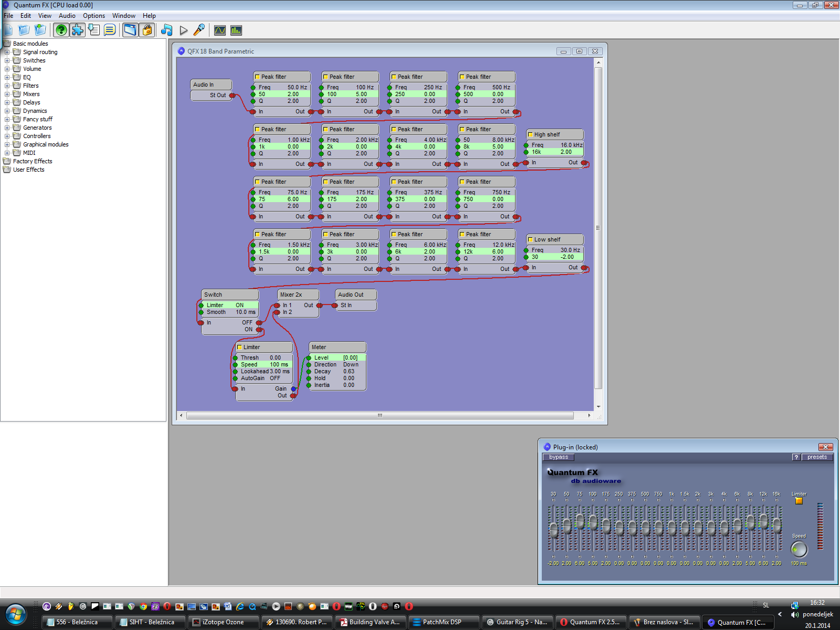Click the schematic vertical scrollbar
840x630 pixels.
(x=598, y=228)
